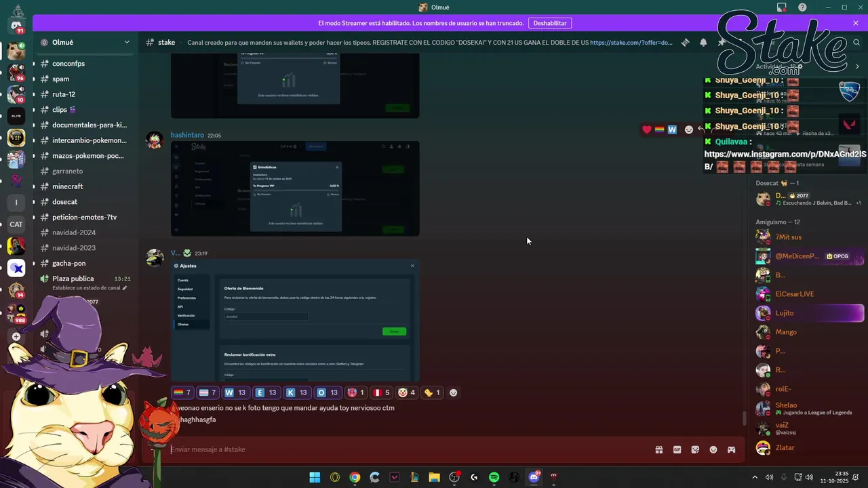Screen dimensions: 868x488
Task: Toggle the E reaction with 13
Action: [x=264, y=392]
